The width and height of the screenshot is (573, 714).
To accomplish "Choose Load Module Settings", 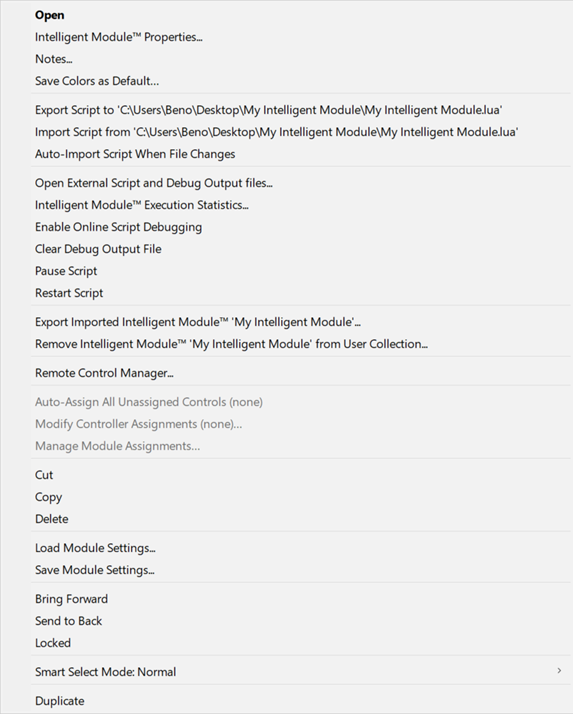I will pos(95,548).
